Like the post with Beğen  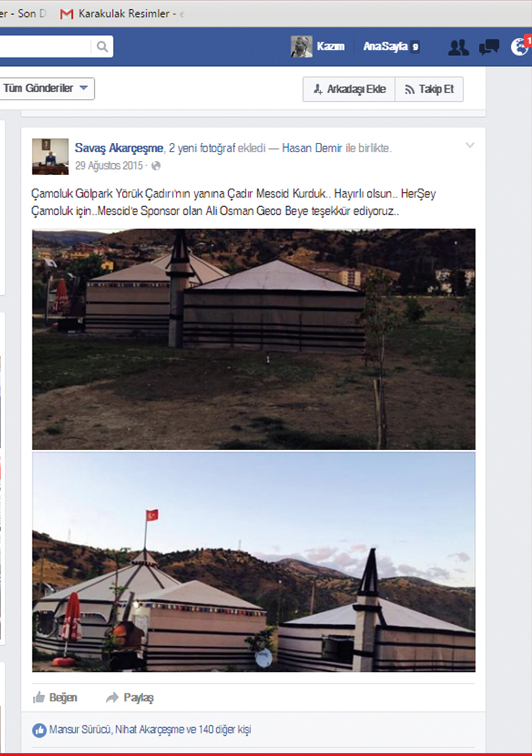(55, 697)
